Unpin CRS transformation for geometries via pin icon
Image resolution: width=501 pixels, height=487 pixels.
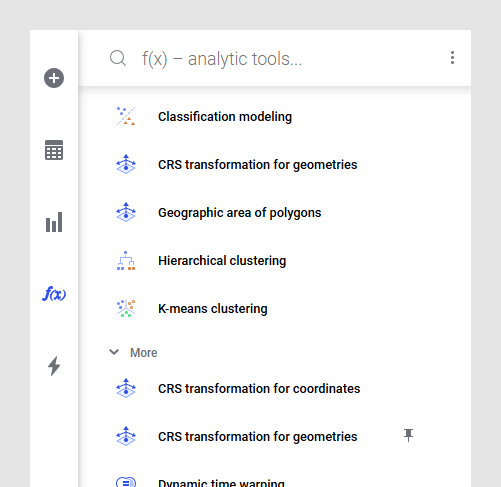pos(408,436)
